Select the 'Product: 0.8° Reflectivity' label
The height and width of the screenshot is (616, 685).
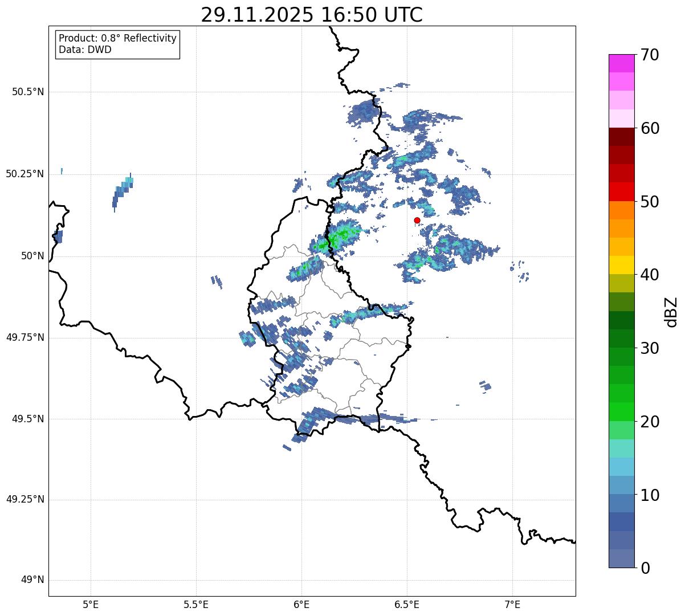tap(118, 39)
